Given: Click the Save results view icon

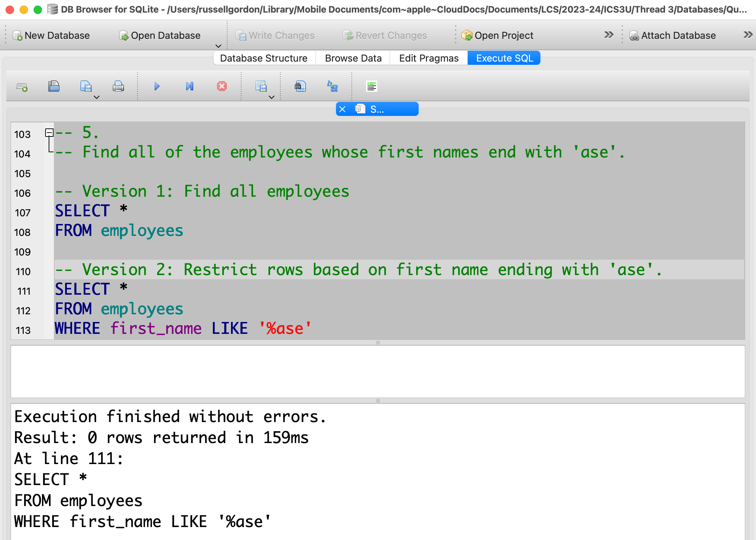Looking at the screenshot, I should point(261,86).
